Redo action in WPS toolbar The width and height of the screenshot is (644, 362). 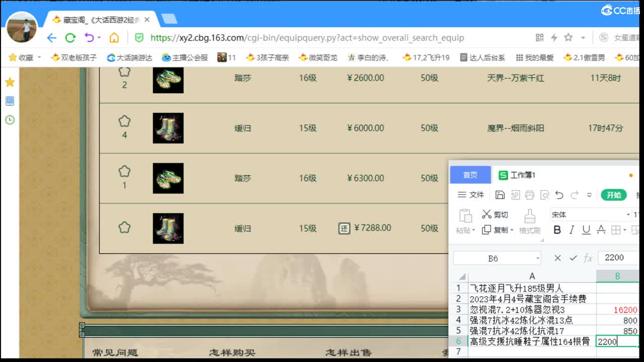coord(575,195)
